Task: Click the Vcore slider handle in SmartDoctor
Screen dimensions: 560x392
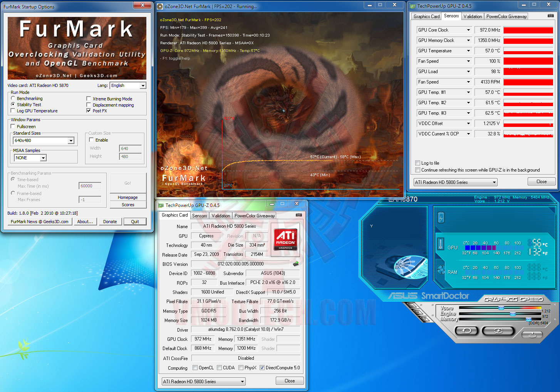Action: [x=501, y=308]
